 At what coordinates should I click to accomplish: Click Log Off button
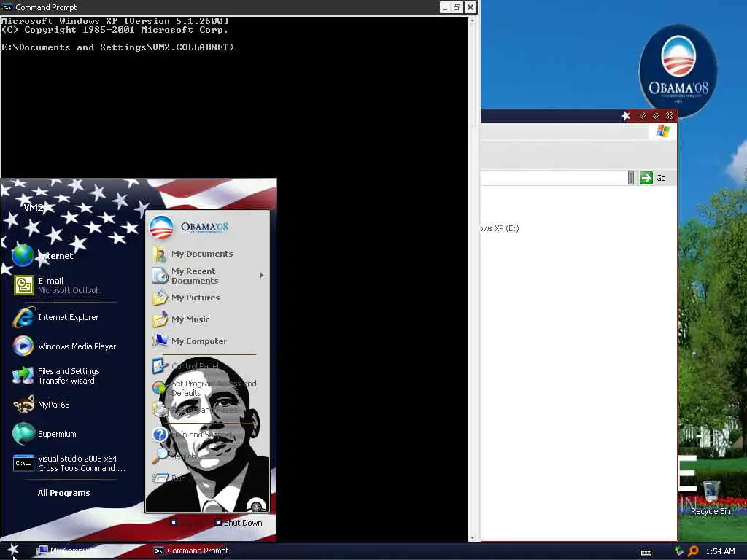(x=187, y=523)
